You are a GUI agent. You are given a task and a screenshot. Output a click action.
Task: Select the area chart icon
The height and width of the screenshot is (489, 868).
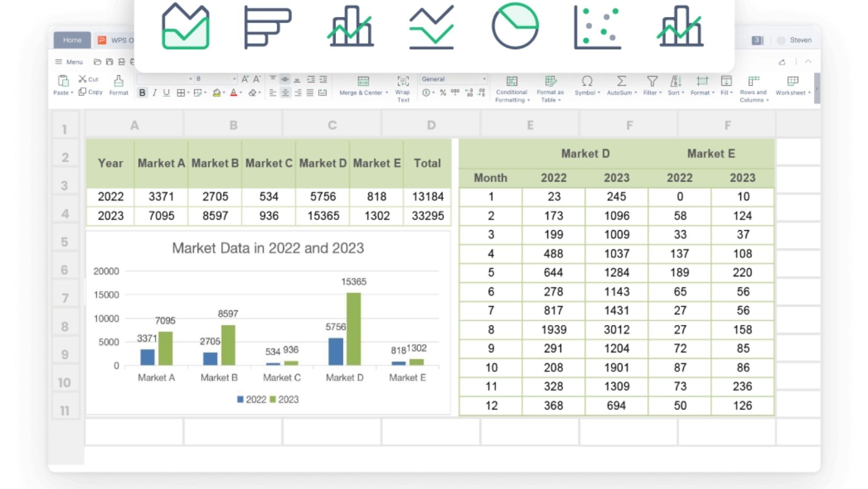point(185,26)
